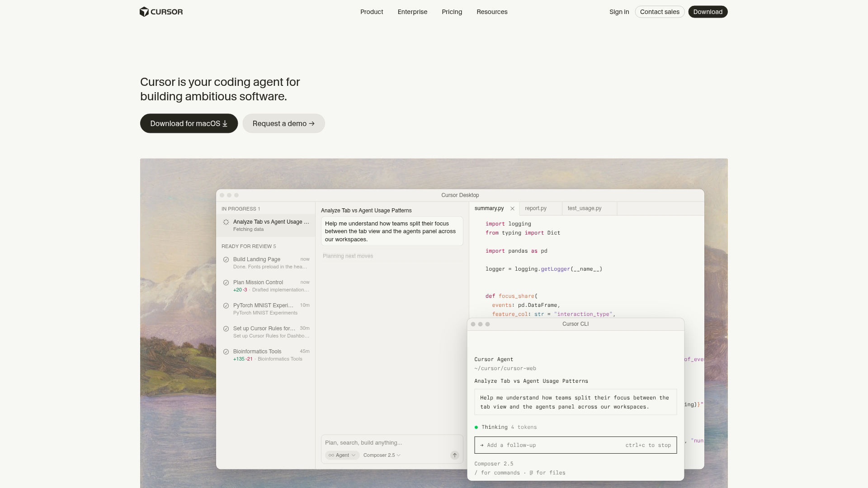Open the Set up Cursor Rules task
The height and width of the screenshot is (488, 868).
coord(266,332)
